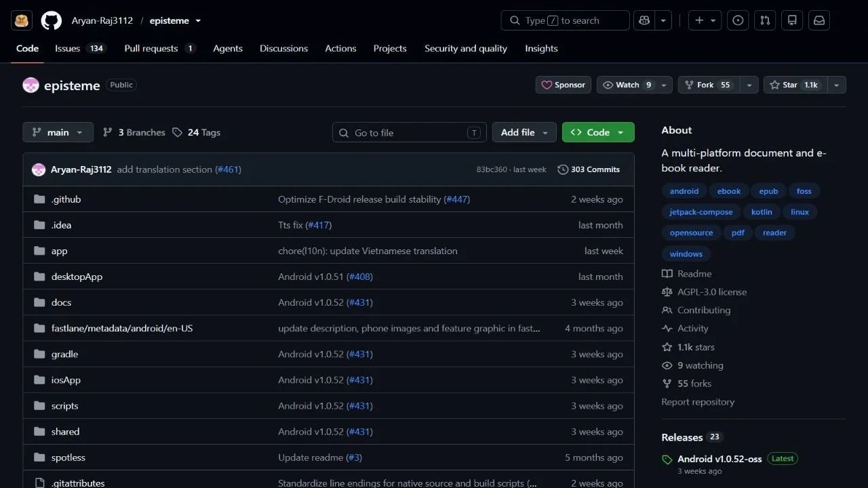
Task: Switch to the Actions tab
Action: (x=340, y=48)
